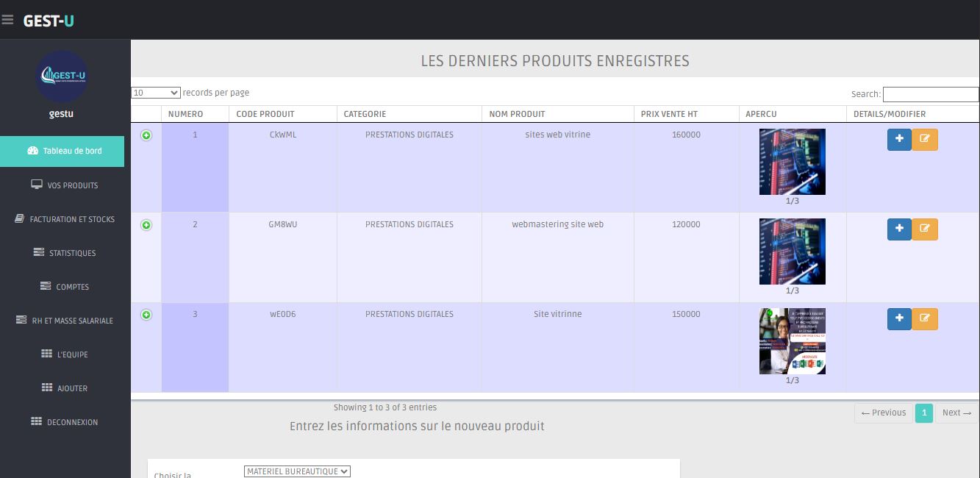Expand row 1 with green plus icon
The height and width of the screenshot is (478, 980).
pos(146,135)
